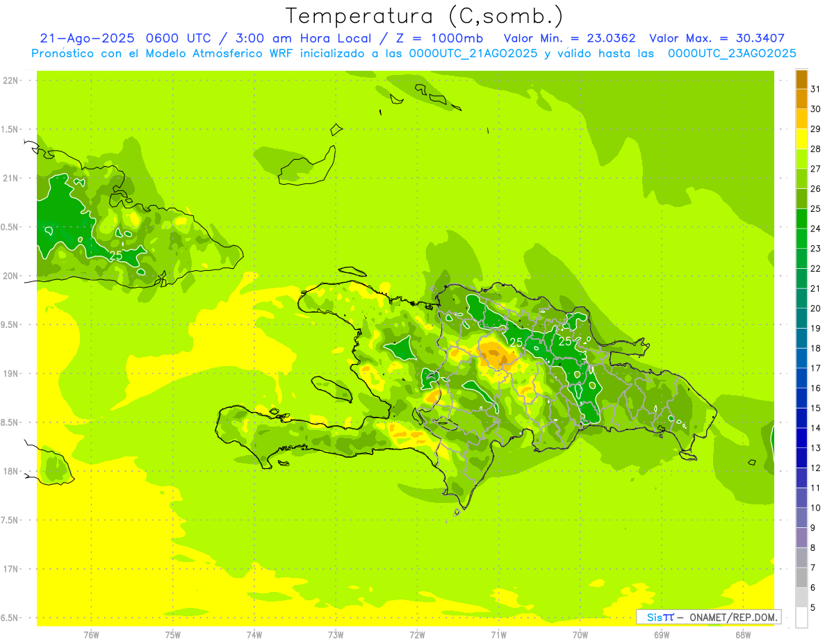Click the "76W" longitude label

tap(91, 635)
